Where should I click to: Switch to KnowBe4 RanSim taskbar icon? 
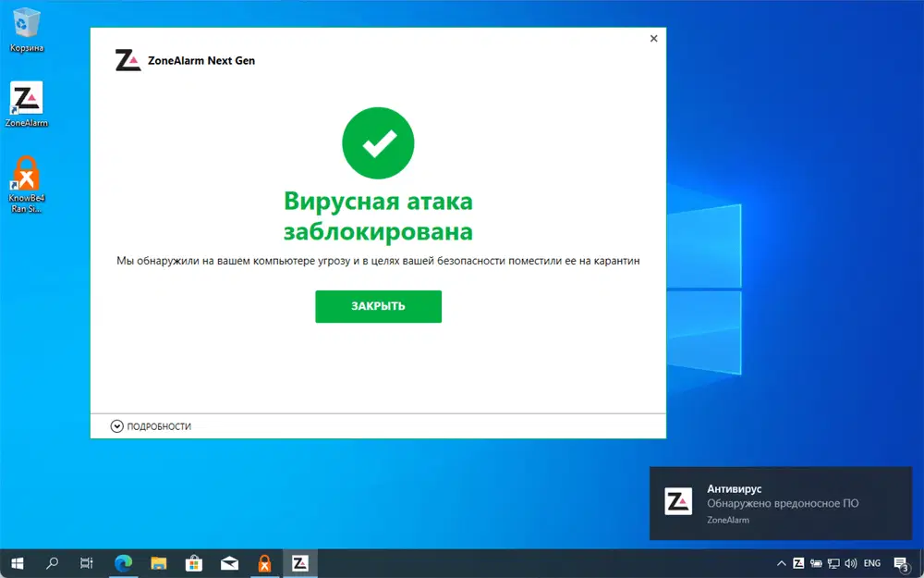[x=264, y=563]
